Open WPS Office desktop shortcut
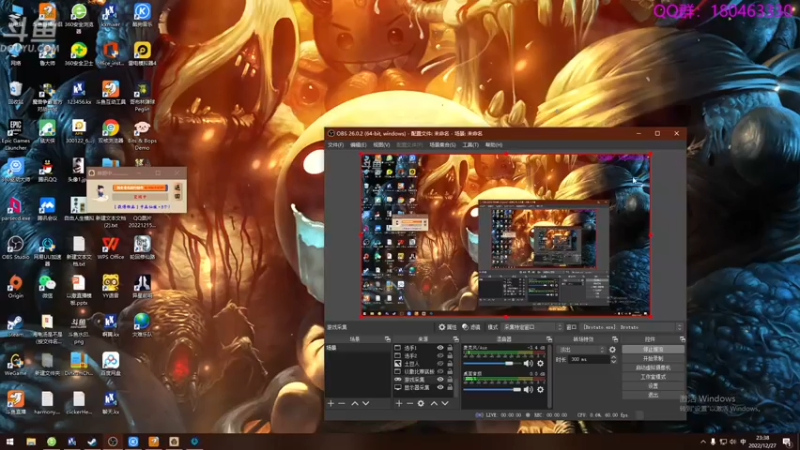The image size is (800, 450). tap(110, 248)
